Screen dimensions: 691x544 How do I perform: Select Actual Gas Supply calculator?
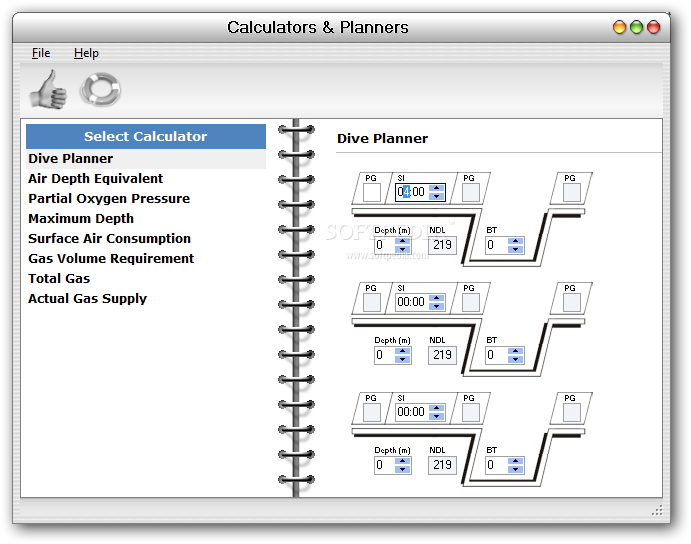tap(146, 298)
